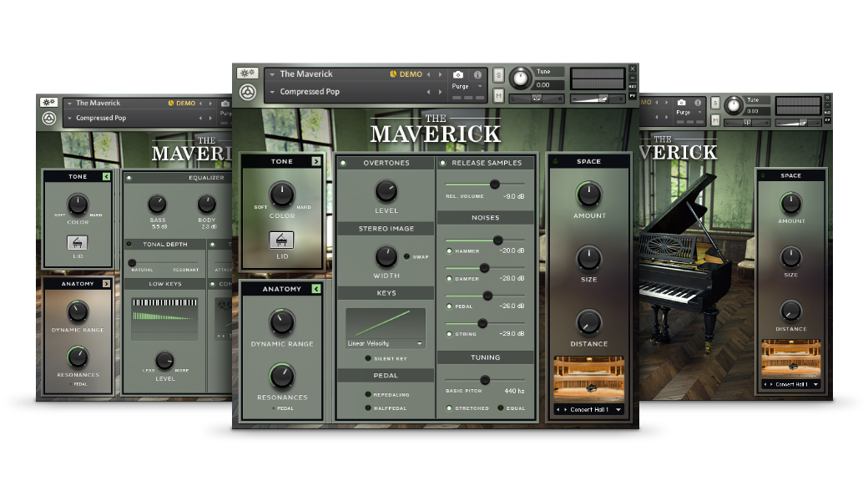The image size is (868, 501).
Task: Click the concert hall thumbnail in center window
Action: (x=589, y=379)
